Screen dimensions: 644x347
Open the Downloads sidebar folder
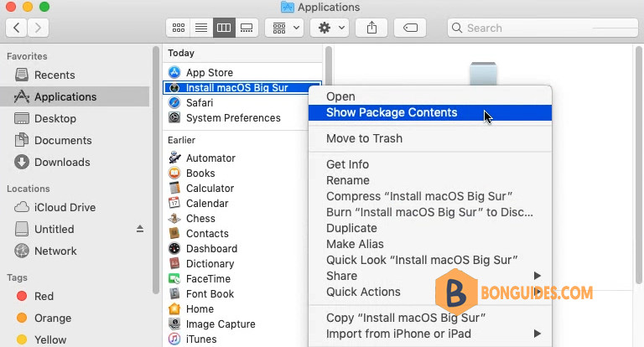[x=75, y=163]
